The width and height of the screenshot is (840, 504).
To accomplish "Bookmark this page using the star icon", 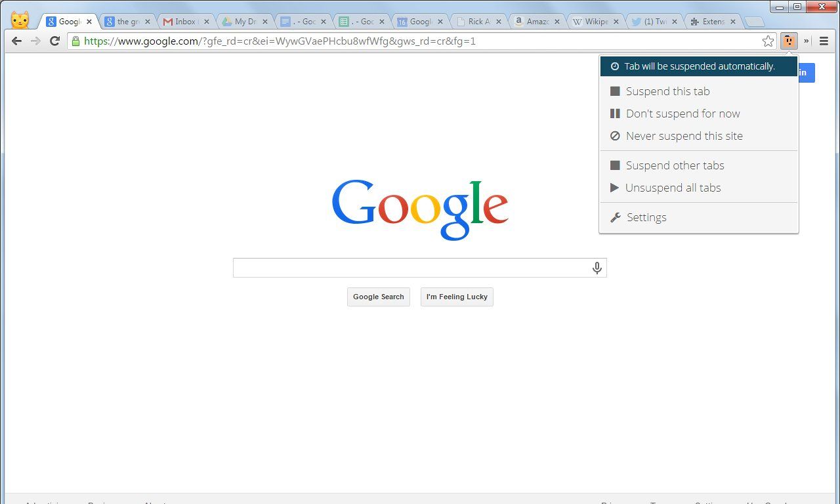I will 768,41.
